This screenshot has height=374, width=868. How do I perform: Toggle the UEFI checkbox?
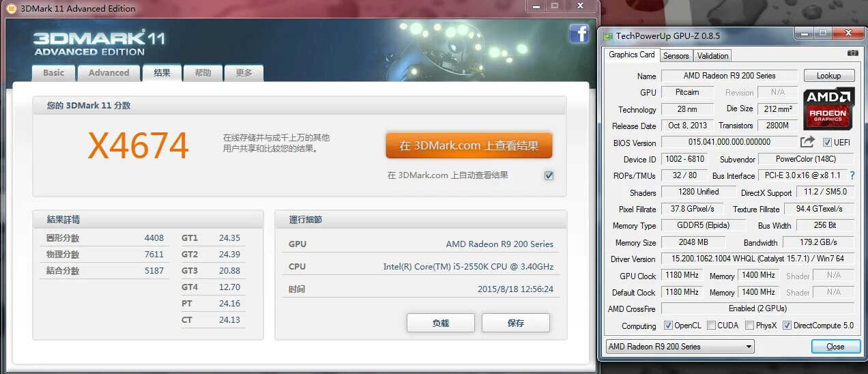(827, 142)
